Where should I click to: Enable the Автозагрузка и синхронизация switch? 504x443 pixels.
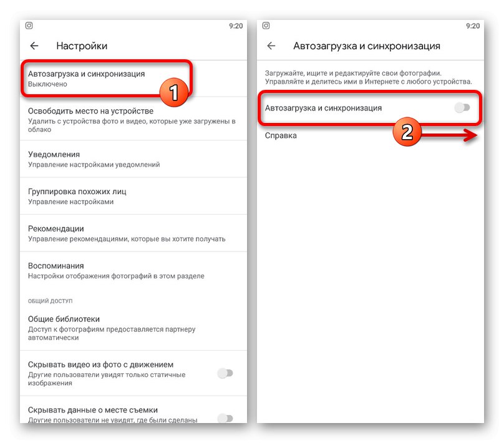coord(462,108)
